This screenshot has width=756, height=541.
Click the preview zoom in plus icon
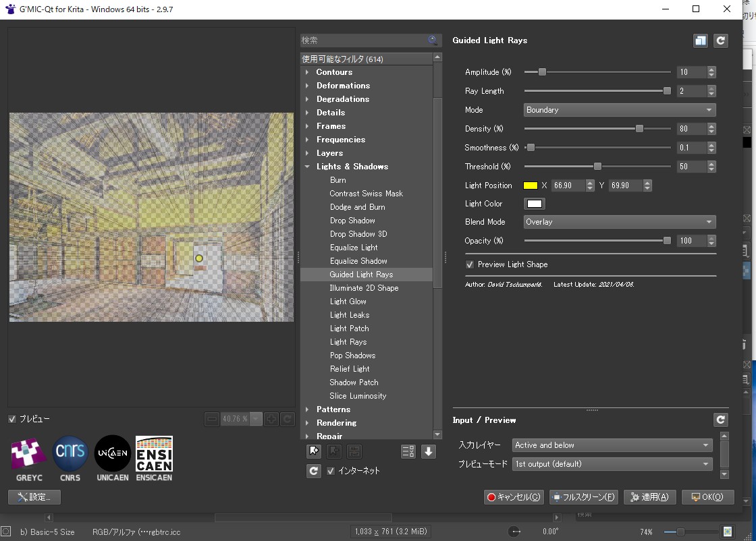click(271, 419)
